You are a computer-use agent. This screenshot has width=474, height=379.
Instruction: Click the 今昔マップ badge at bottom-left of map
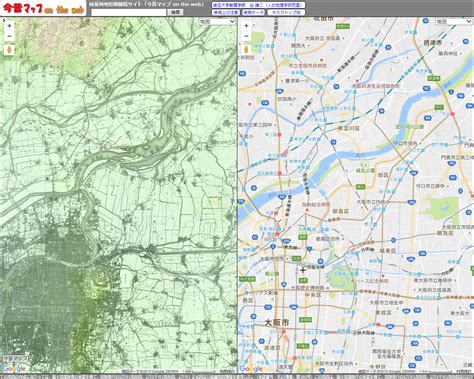15,358
